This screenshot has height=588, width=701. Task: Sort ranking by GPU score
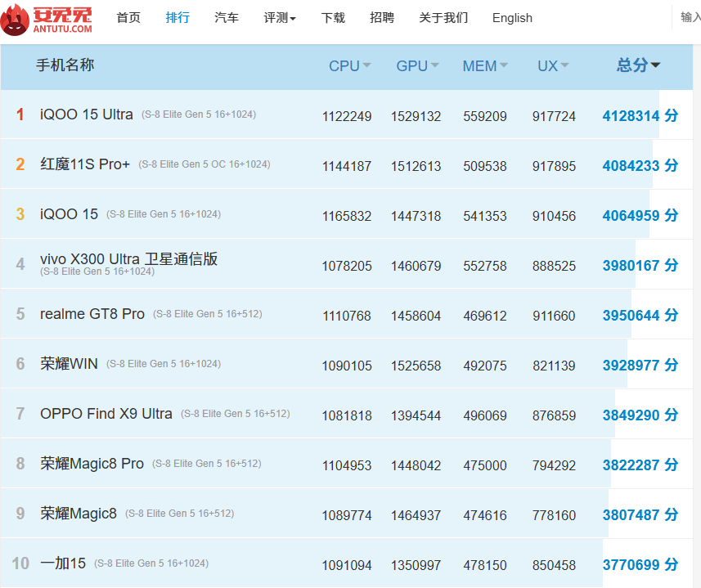click(x=417, y=65)
